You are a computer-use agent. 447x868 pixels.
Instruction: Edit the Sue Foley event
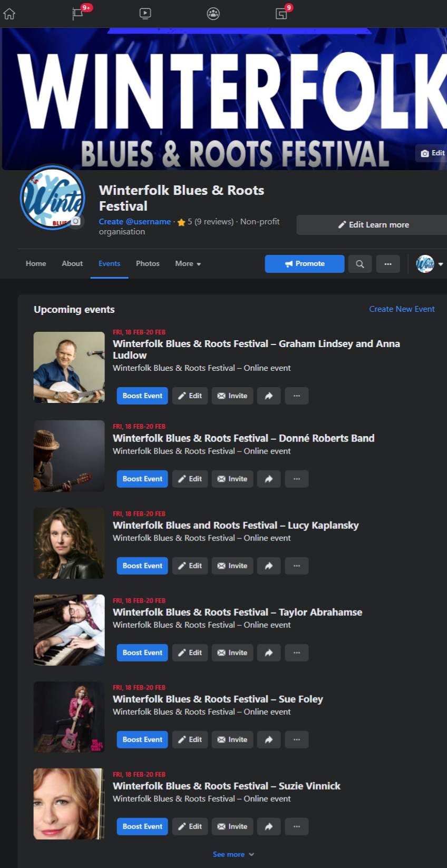click(190, 740)
